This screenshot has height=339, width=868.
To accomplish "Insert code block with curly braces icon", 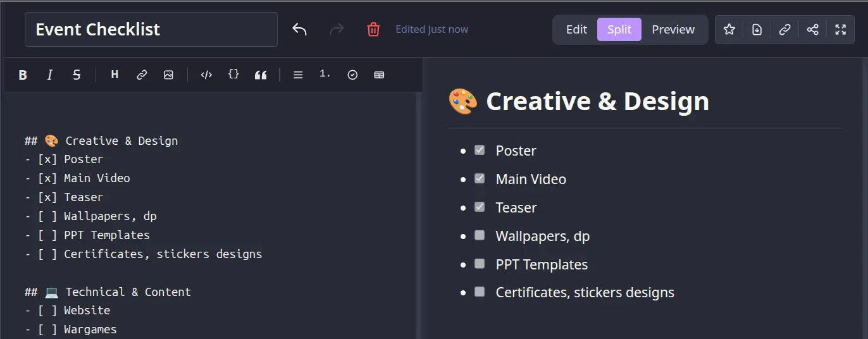I will click(x=233, y=75).
